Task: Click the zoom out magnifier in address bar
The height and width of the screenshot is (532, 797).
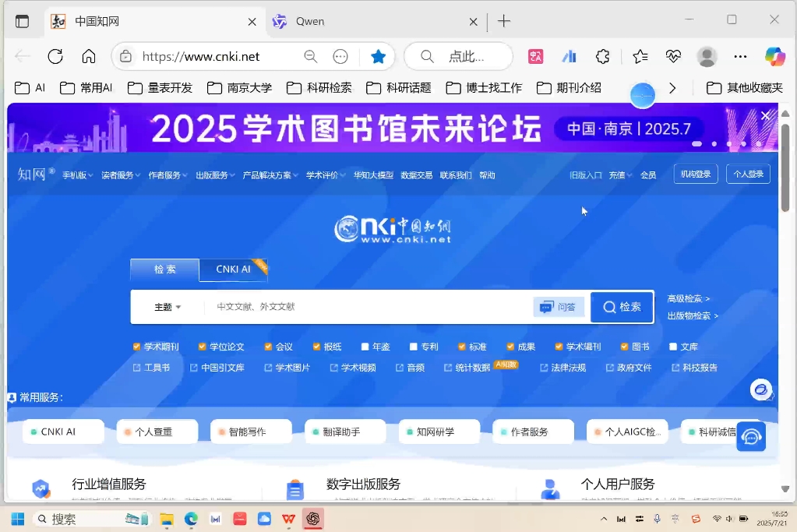Action: (x=311, y=56)
